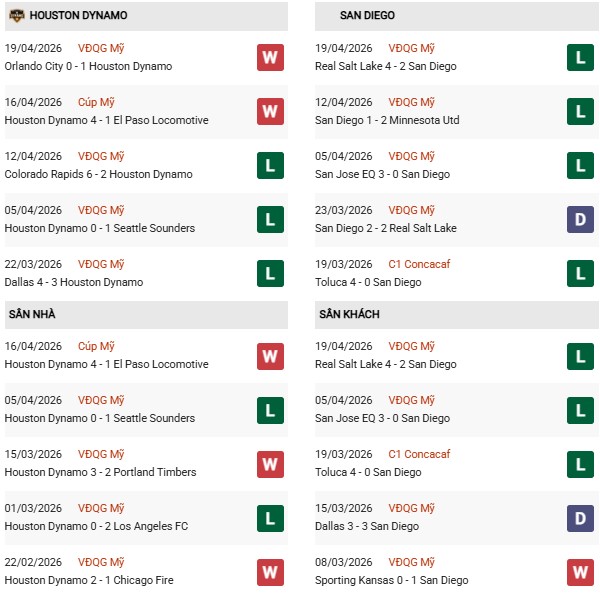
Task: Select the SÂN NHÀ section header
Action: 32,314
